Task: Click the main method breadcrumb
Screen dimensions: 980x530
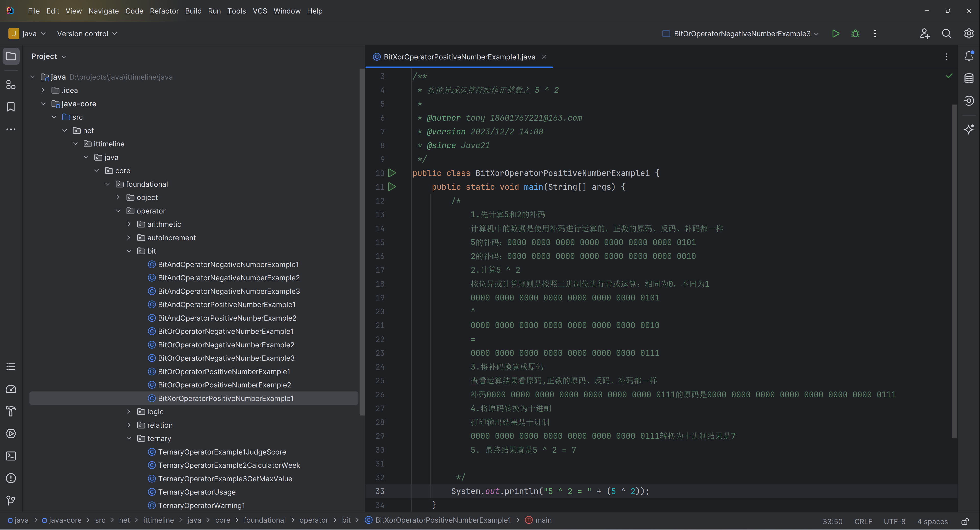Action: coord(538,520)
